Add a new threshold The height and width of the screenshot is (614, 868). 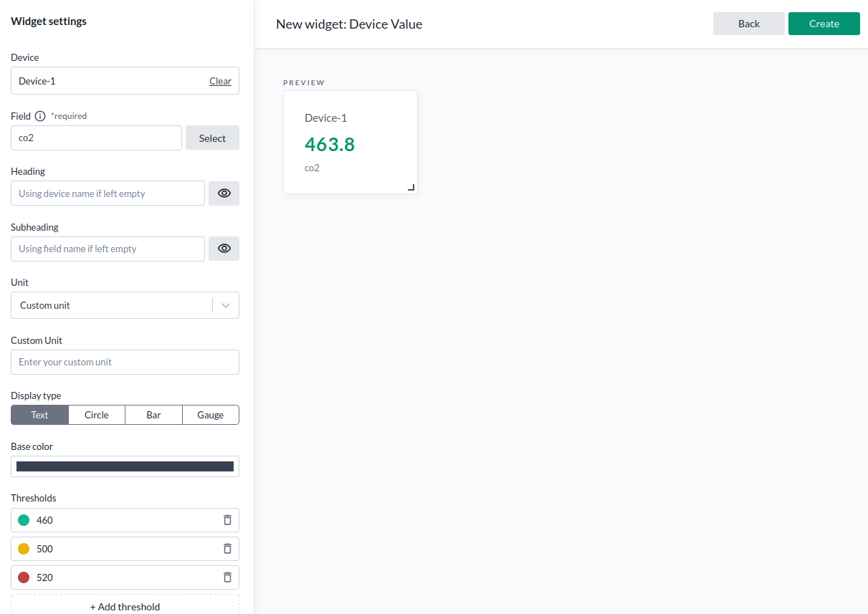[125, 606]
